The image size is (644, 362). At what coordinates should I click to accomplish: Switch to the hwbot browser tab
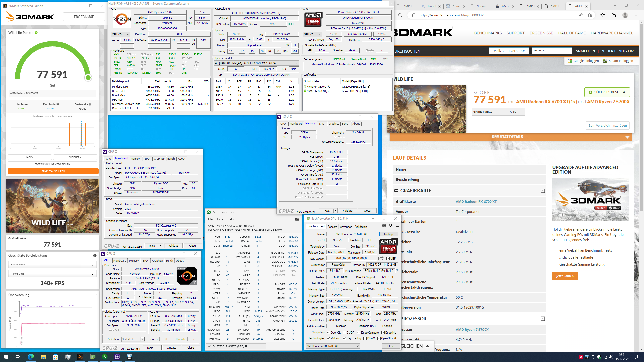[x=431, y=6]
